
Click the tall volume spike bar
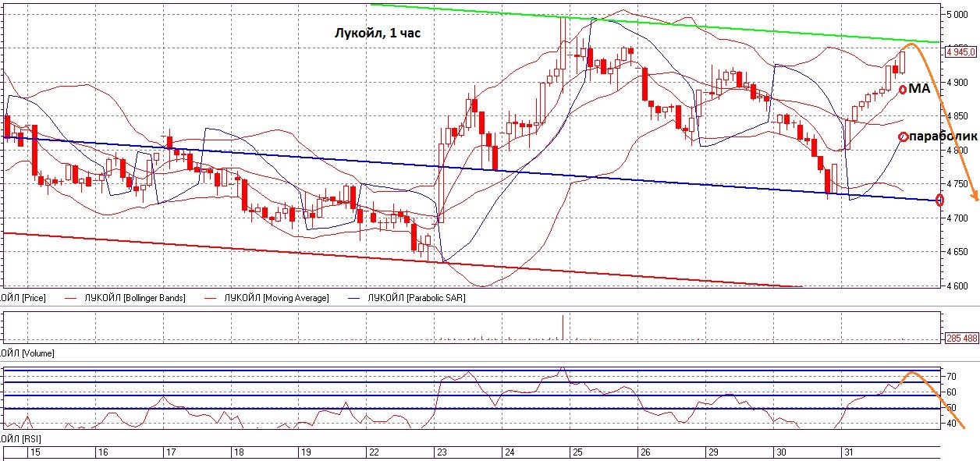(562, 327)
